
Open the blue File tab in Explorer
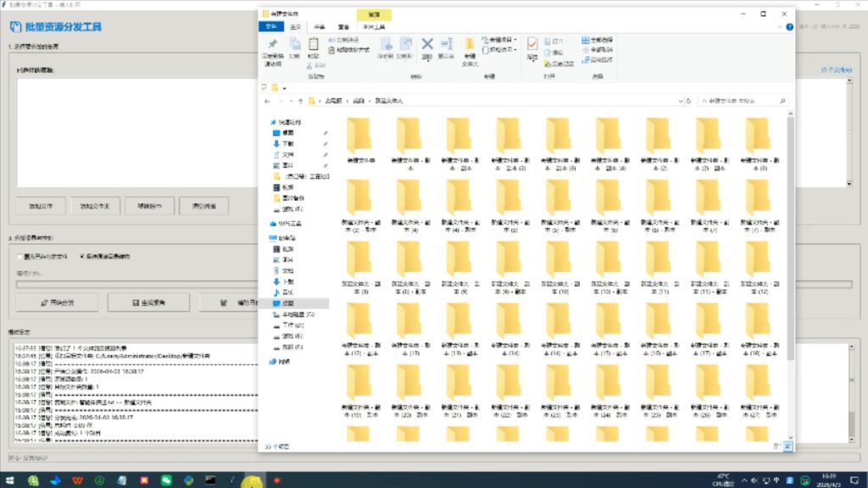click(x=271, y=27)
